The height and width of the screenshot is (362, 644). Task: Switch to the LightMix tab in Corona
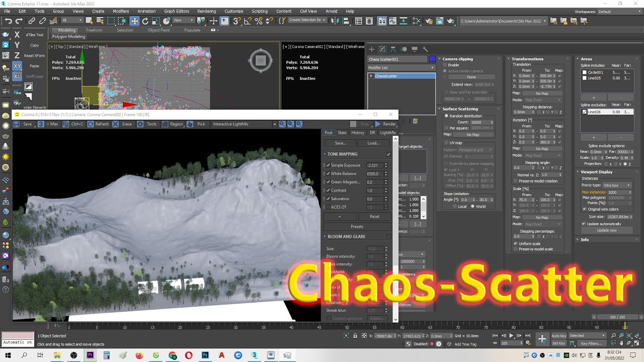point(388,133)
